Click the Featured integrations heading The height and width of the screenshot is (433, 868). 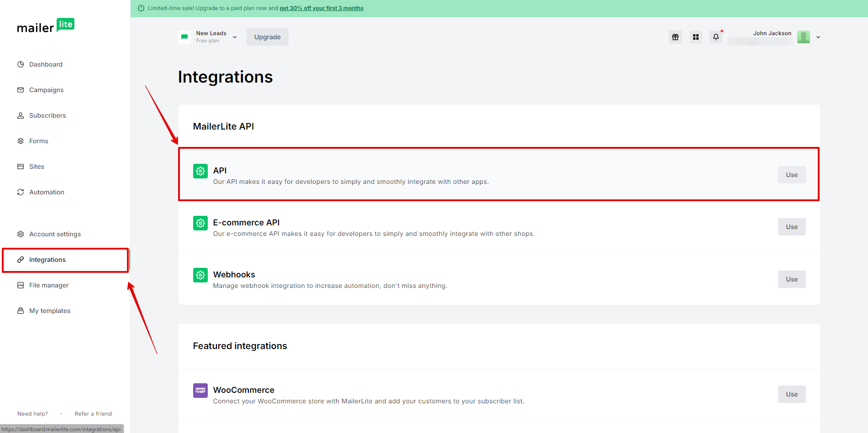tap(240, 346)
